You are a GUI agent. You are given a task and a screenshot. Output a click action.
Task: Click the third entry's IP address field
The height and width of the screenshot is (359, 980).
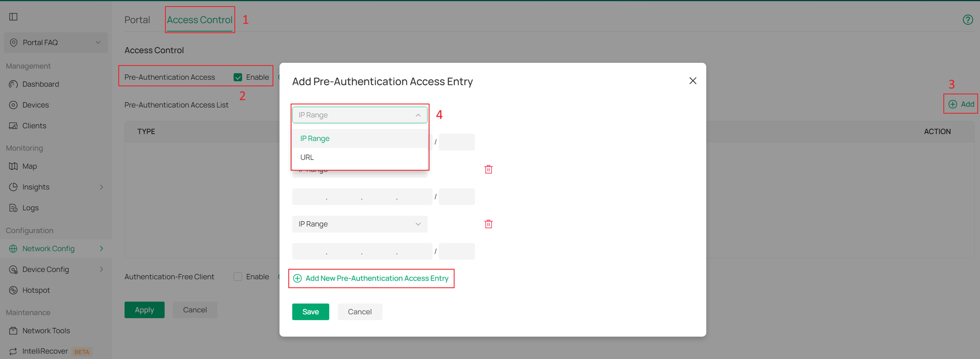[x=362, y=251]
